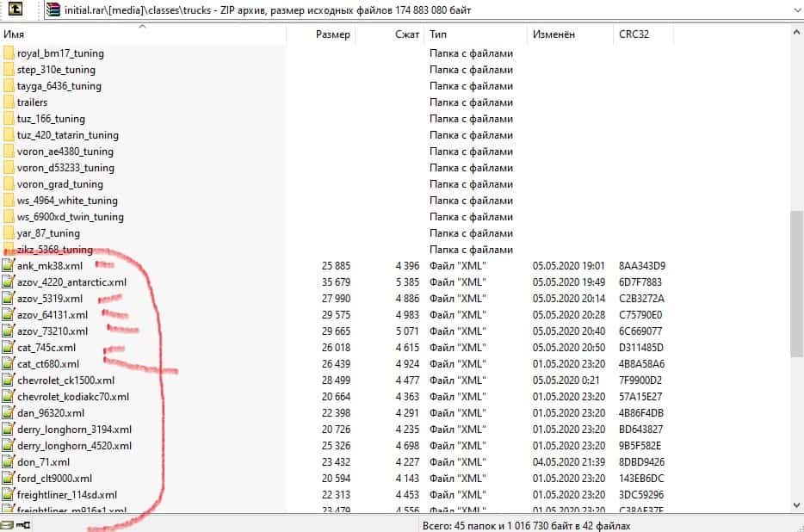This screenshot has width=804, height=532.
Task: Click the don_71.xml file icon
Action: pyautogui.click(x=9, y=462)
